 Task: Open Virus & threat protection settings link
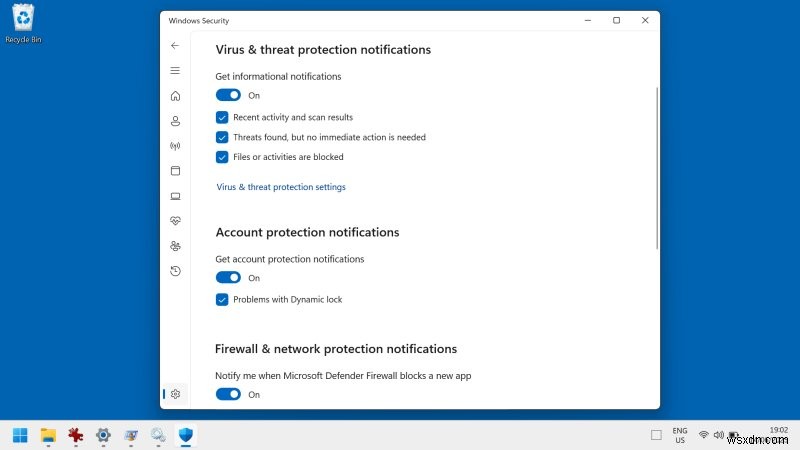[x=281, y=187]
